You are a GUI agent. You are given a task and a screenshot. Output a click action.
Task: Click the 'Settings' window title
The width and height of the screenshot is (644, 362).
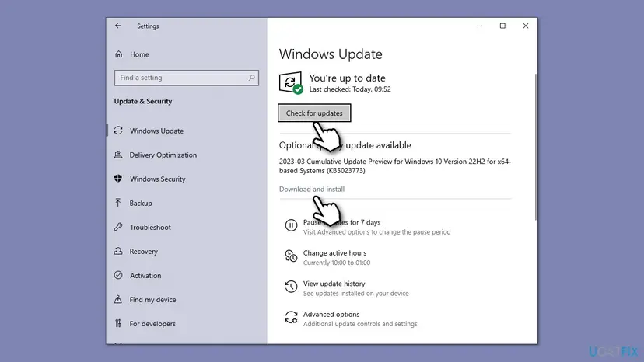[148, 26]
